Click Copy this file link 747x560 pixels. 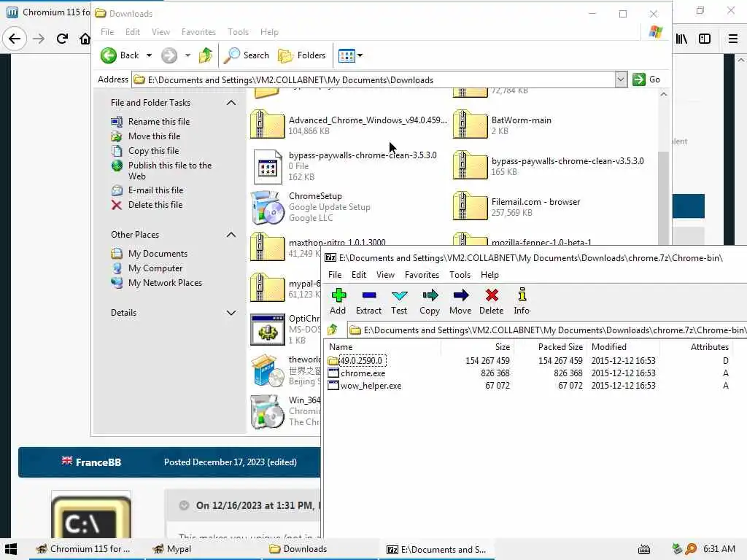click(x=153, y=151)
